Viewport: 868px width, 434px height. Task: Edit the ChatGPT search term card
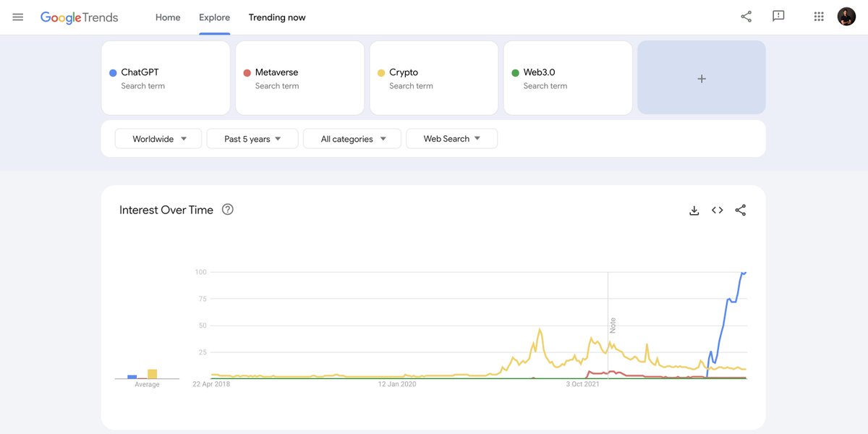coord(166,77)
